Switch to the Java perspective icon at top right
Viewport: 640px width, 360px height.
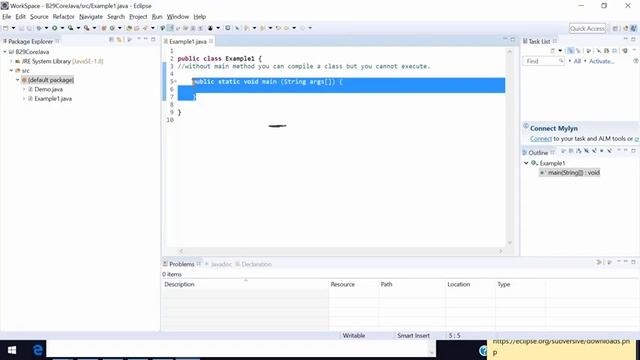pyautogui.click(x=633, y=28)
